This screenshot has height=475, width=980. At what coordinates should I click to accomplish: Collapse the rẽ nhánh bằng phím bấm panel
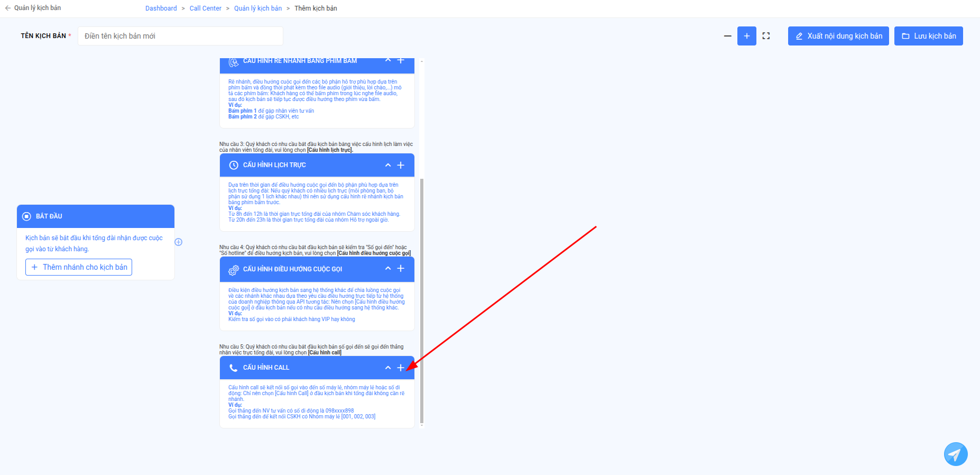tap(388, 60)
